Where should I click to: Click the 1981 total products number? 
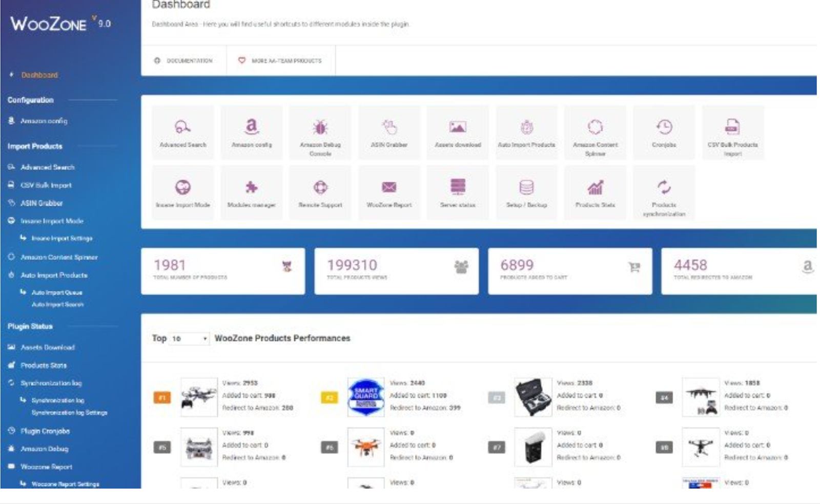tap(170, 265)
